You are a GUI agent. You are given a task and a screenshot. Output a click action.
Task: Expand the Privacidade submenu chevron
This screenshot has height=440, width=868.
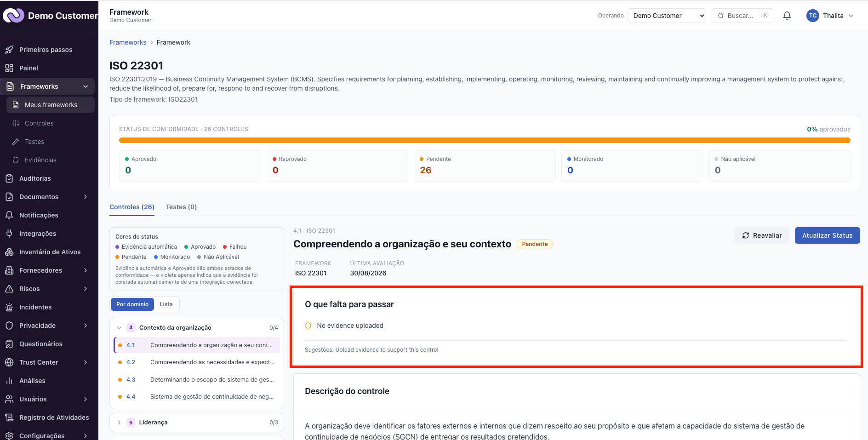point(86,326)
